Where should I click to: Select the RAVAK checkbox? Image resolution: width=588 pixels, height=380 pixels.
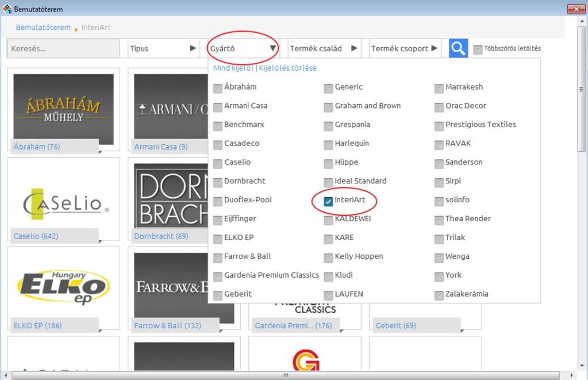(439, 145)
